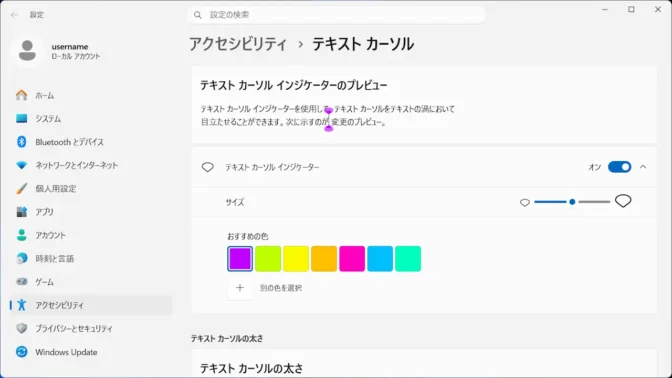
Task: Click the サイズ label
Action: tap(235, 202)
